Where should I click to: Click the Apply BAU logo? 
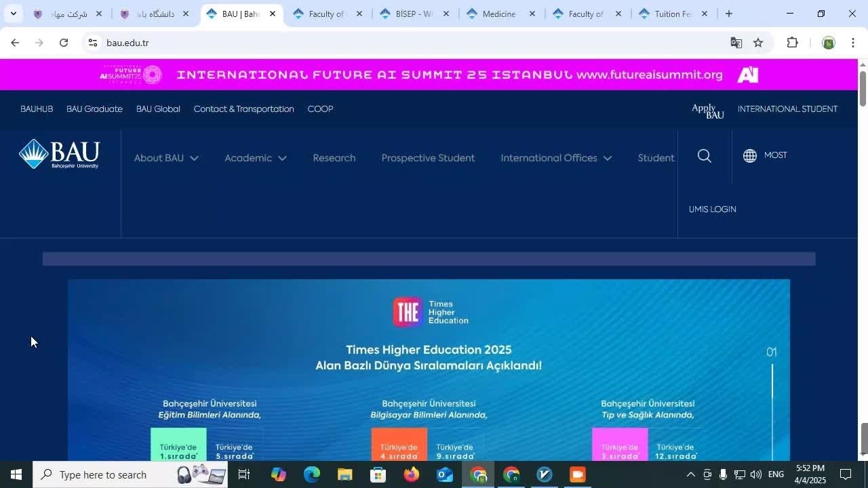point(707,110)
